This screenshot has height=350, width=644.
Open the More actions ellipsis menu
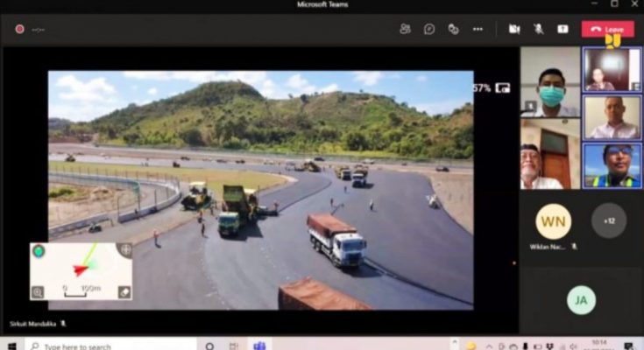(478, 29)
